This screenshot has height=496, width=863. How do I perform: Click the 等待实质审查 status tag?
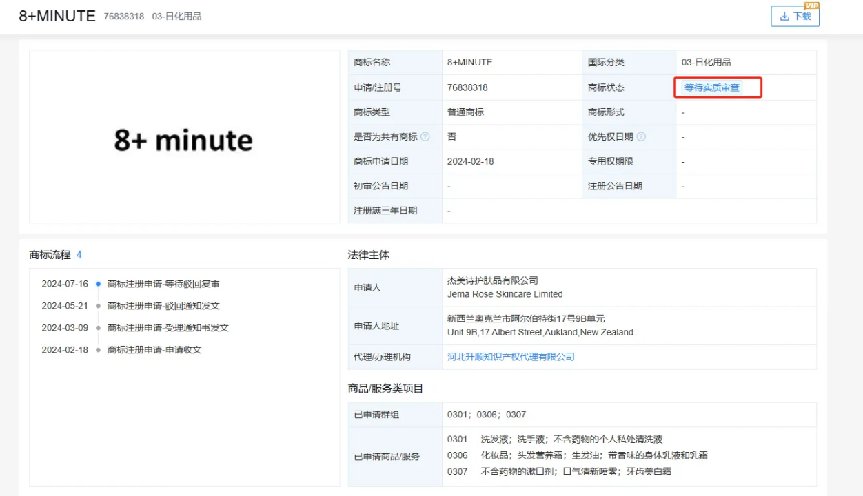[712, 88]
